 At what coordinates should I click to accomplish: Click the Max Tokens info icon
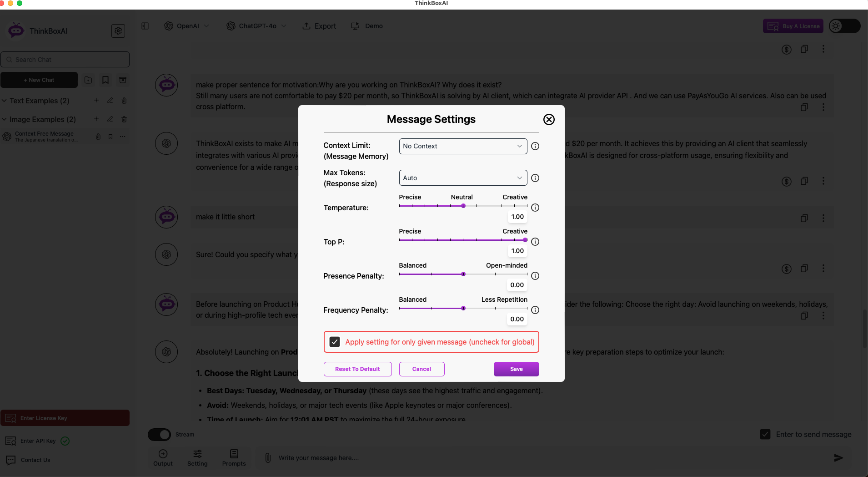pyautogui.click(x=535, y=178)
